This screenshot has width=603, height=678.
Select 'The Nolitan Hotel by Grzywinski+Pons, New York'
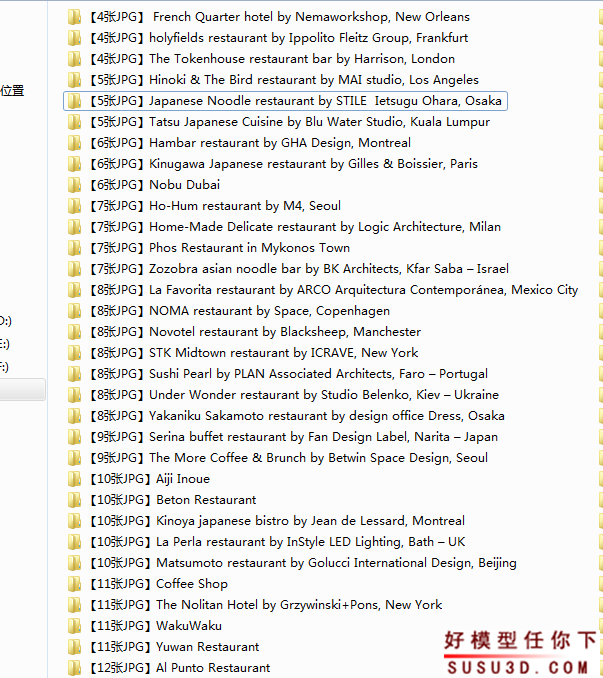tap(299, 605)
